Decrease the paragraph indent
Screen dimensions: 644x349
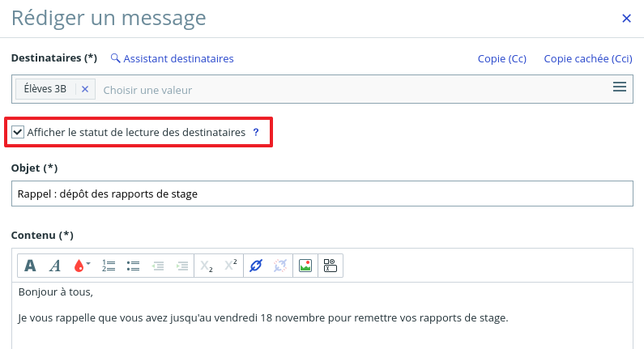click(x=159, y=266)
